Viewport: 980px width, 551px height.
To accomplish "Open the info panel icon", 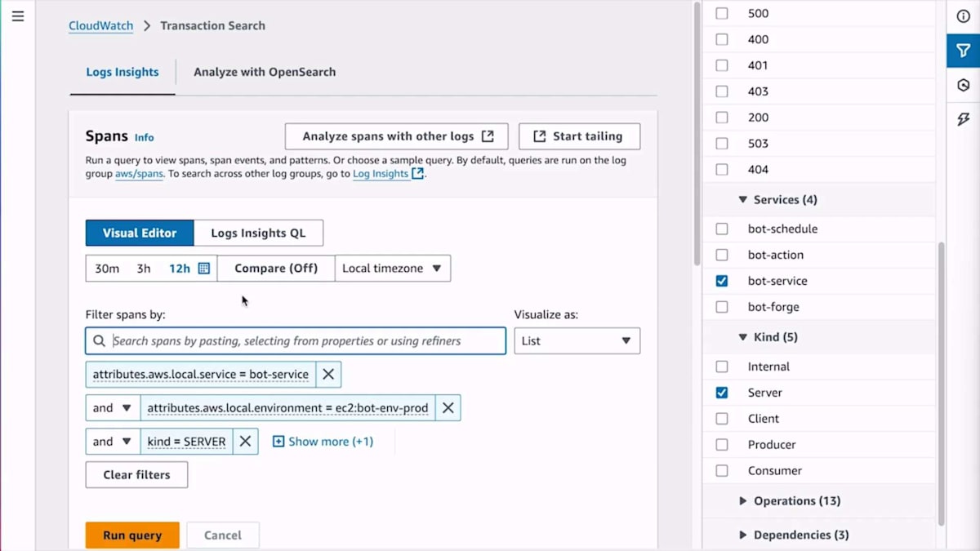I will [x=963, y=17].
